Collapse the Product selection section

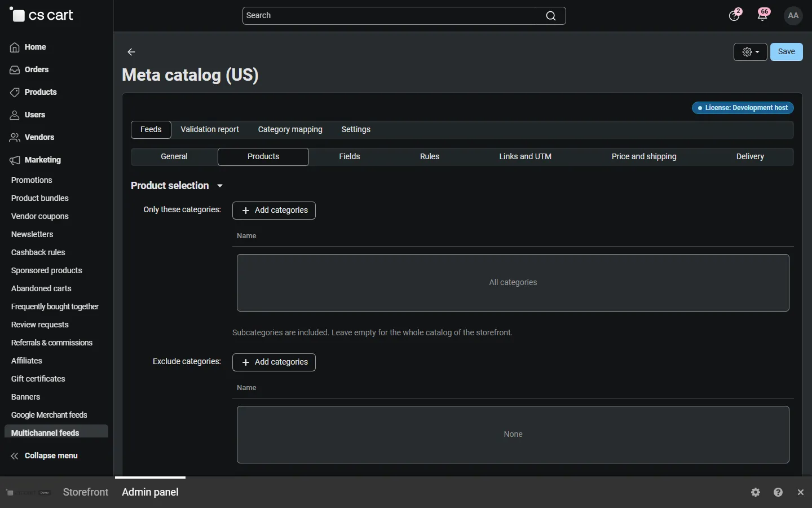click(177, 186)
